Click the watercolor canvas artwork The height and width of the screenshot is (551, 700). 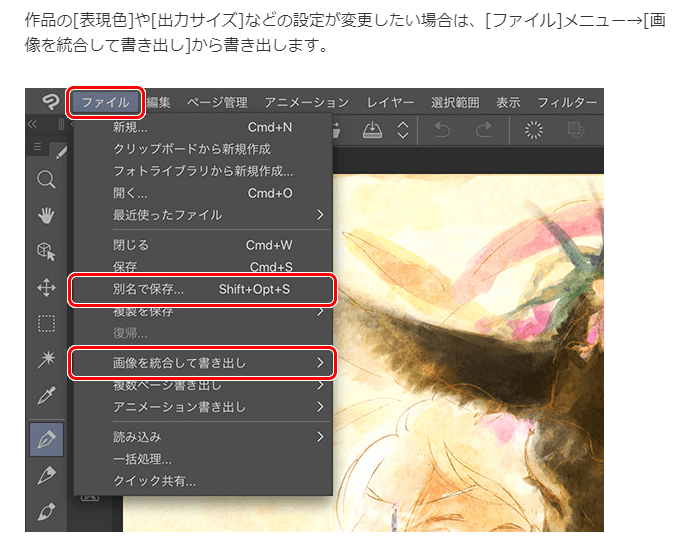pyautogui.click(x=469, y=353)
